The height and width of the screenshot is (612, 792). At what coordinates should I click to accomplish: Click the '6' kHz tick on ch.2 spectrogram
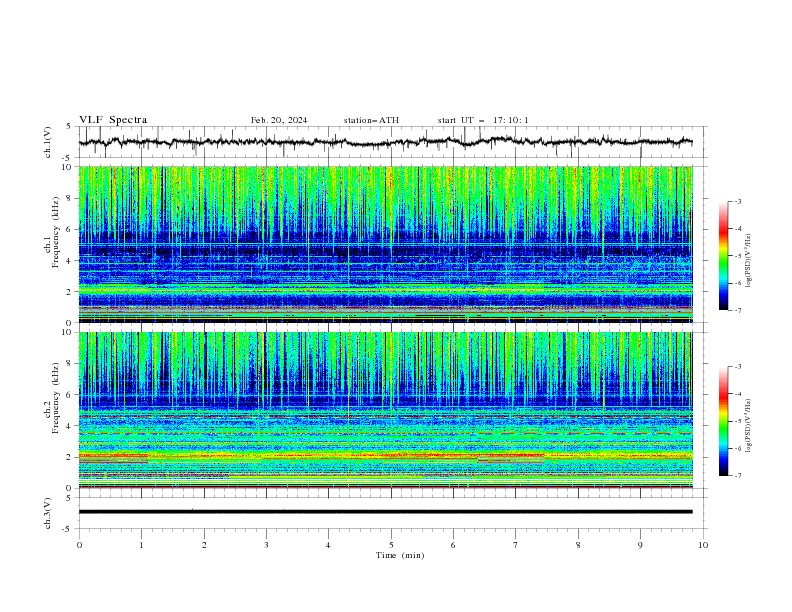(x=71, y=395)
